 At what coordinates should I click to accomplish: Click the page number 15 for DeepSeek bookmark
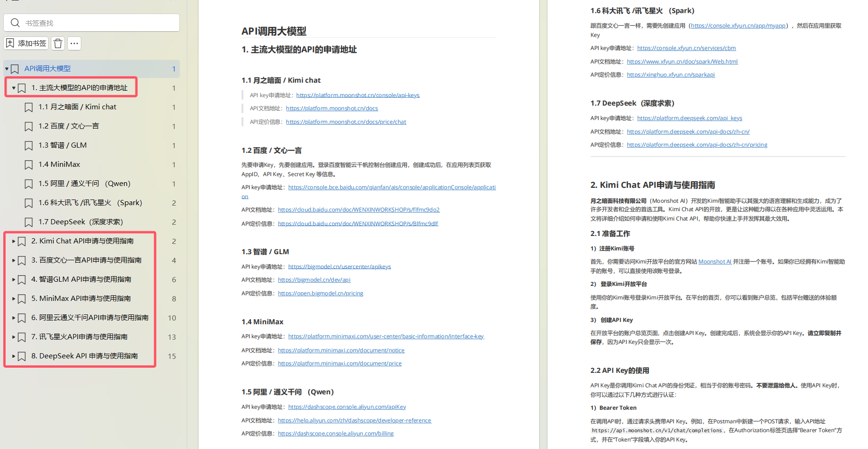[172, 356]
